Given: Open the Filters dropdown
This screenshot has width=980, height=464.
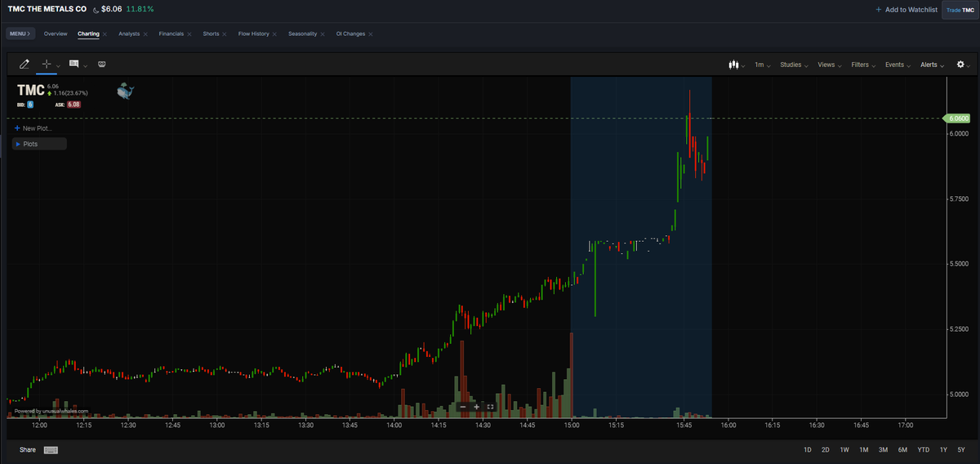Looking at the screenshot, I should [862, 65].
